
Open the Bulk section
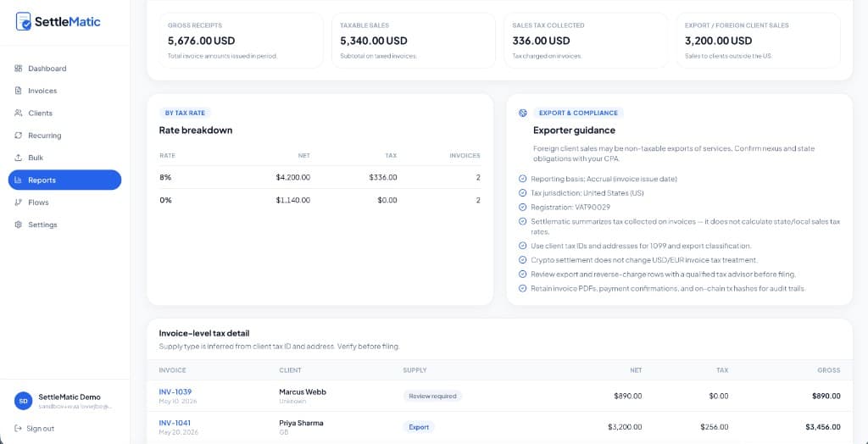(64, 158)
